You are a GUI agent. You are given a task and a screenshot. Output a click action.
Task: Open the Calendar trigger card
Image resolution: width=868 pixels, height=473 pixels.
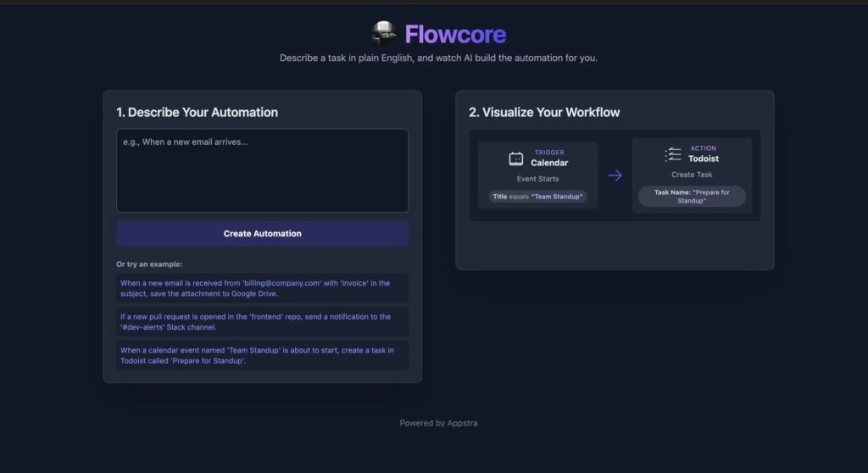[x=537, y=175]
